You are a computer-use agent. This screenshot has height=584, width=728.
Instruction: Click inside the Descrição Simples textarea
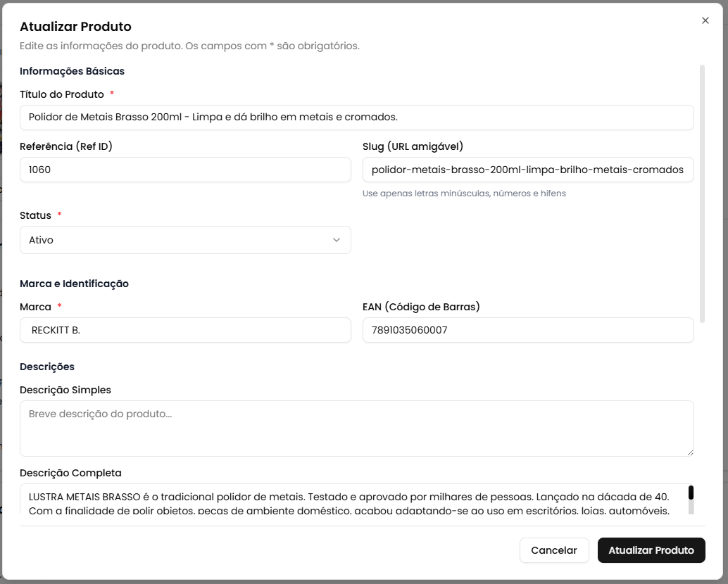[x=356, y=429]
